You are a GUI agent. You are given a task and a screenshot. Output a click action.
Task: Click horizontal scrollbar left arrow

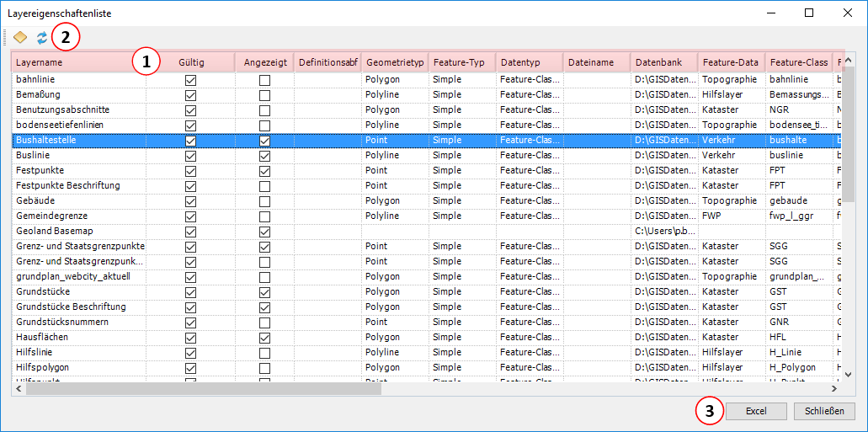point(19,389)
